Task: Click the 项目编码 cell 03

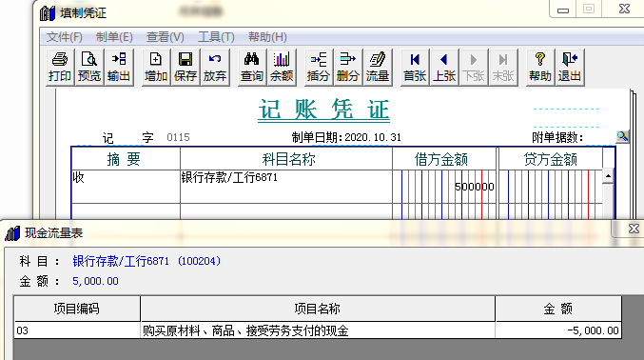Action: point(77,330)
